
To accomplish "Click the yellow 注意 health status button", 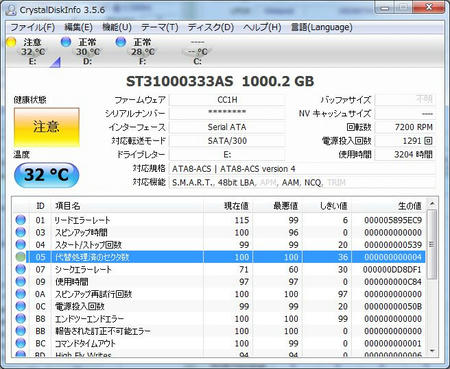I will pos(47,127).
